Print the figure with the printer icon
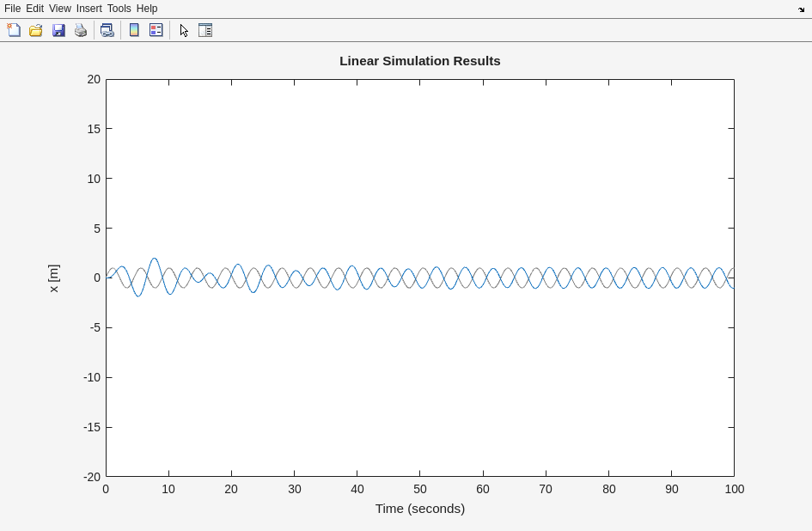Viewport: 812px width, 531px height. pyautogui.click(x=81, y=30)
